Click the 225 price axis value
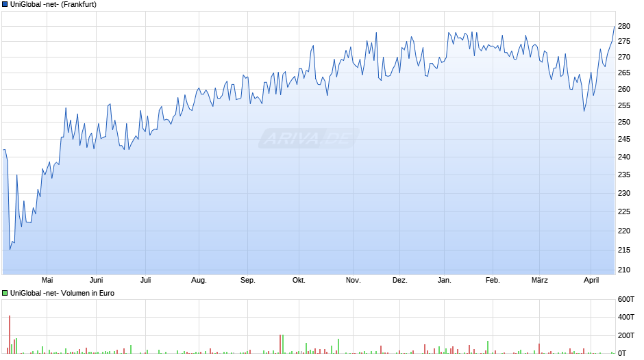This screenshot has height=360, width=644. (624, 211)
